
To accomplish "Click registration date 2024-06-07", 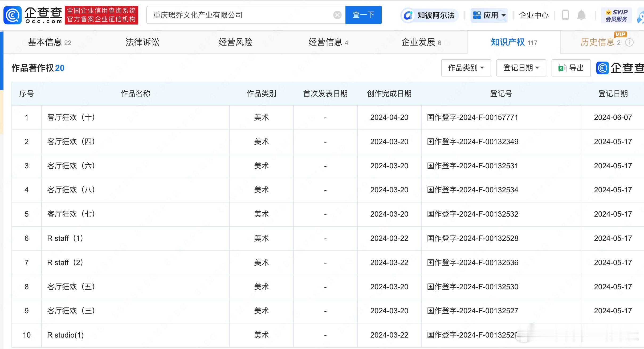I will 613,117.
